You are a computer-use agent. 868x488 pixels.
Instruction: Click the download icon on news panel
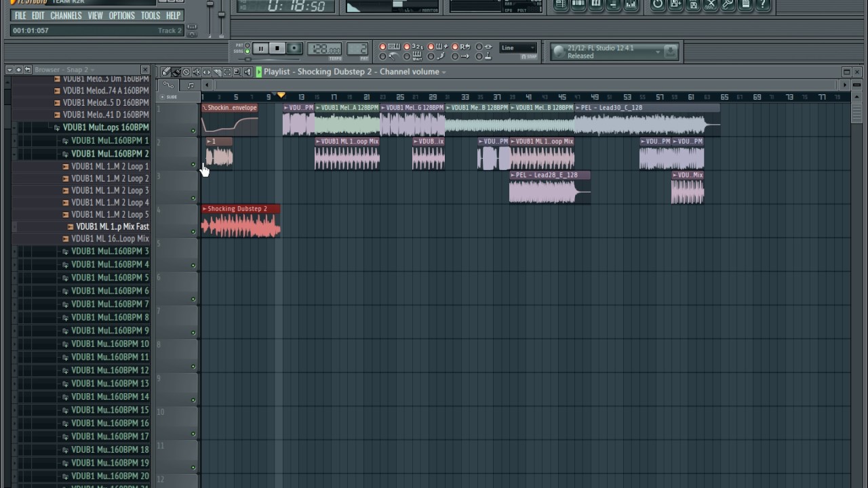click(x=670, y=52)
